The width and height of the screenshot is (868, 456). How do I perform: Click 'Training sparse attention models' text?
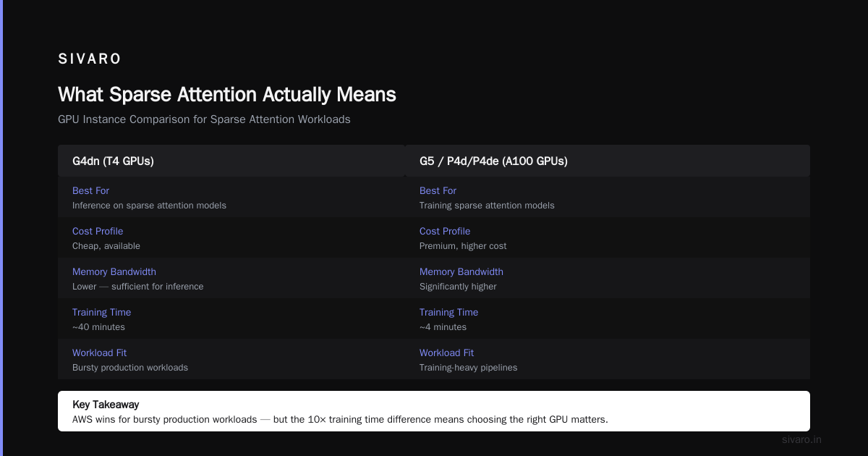tap(487, 206)
